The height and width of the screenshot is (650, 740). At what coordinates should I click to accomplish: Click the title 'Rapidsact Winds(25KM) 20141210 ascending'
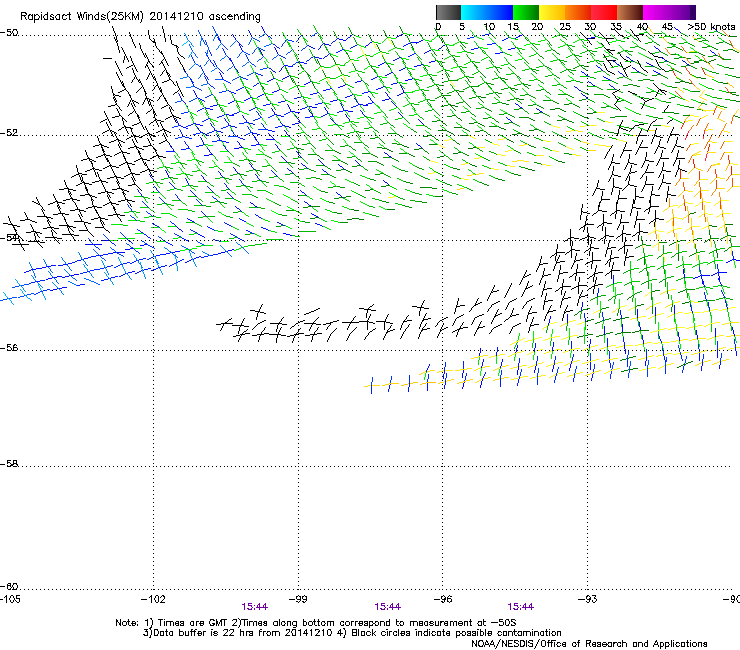(x=140, y=16)
